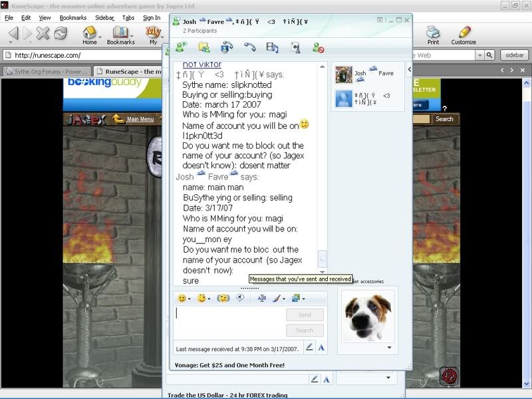Screen dimensions: 532x399
Task: Send a nudge with the nudge icon
Action: click(x=223, y=298)
